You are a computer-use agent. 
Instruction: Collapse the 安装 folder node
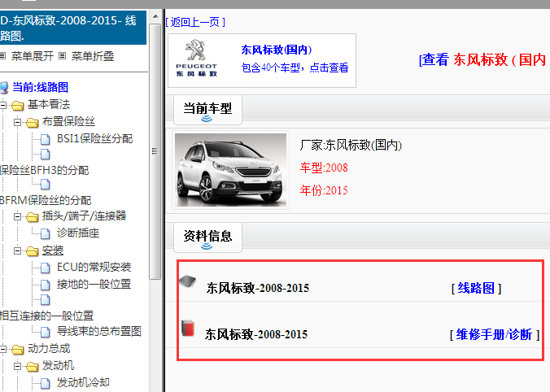[17, 250]
